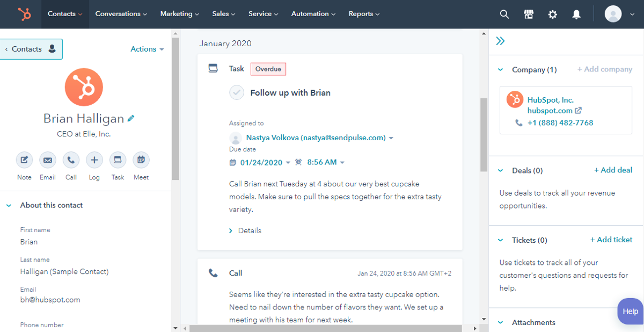
Task: Create a task with the Task icon
Action: (118, 160)
